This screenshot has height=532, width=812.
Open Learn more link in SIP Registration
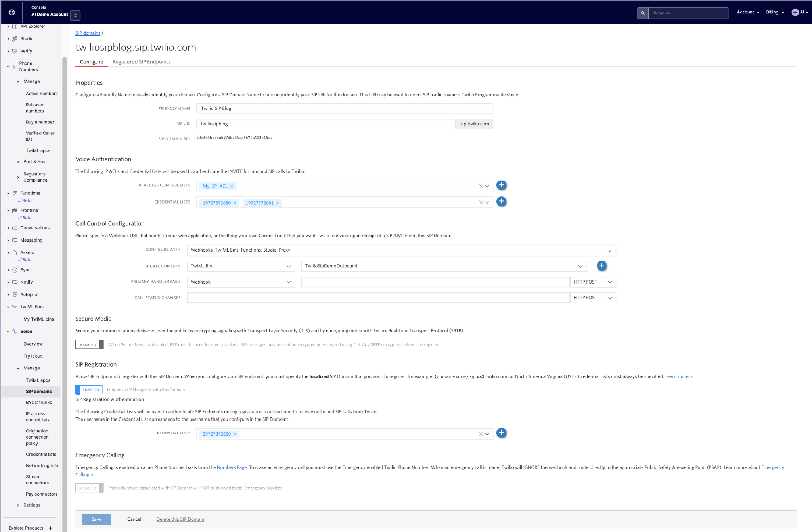click(x=679, y=376)
